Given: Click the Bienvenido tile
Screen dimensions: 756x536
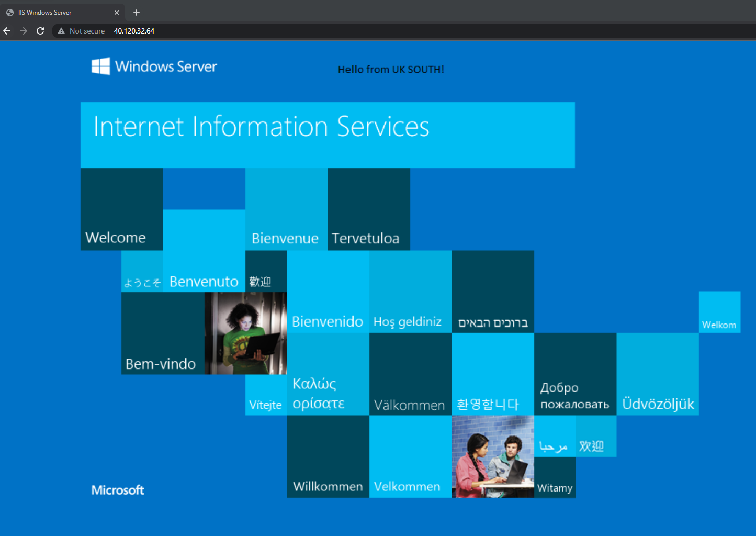Looking at the screenshot, I should (x=328, y=292).
